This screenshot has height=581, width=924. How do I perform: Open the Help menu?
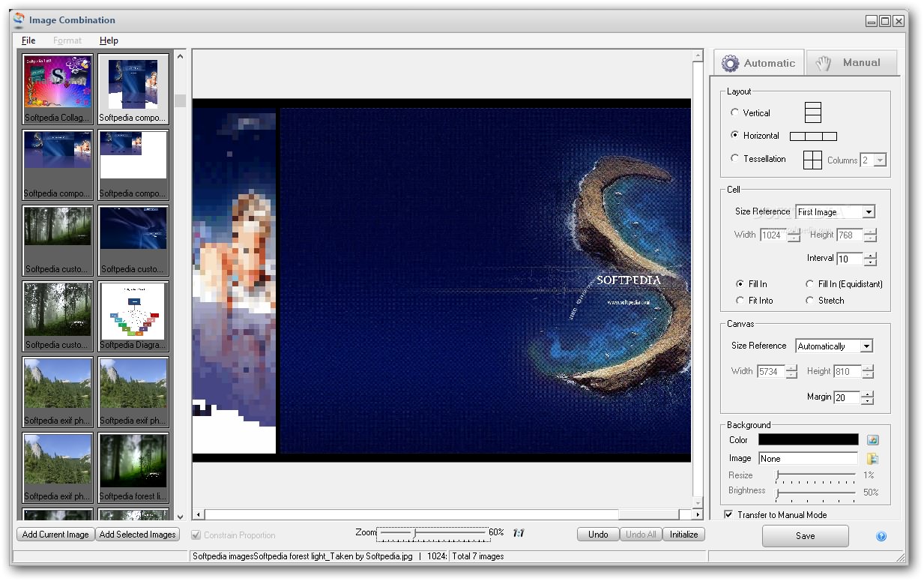109,40
